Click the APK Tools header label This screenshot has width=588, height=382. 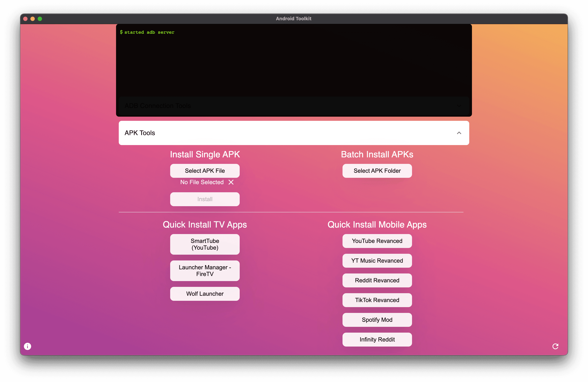(x=140, y=133)
